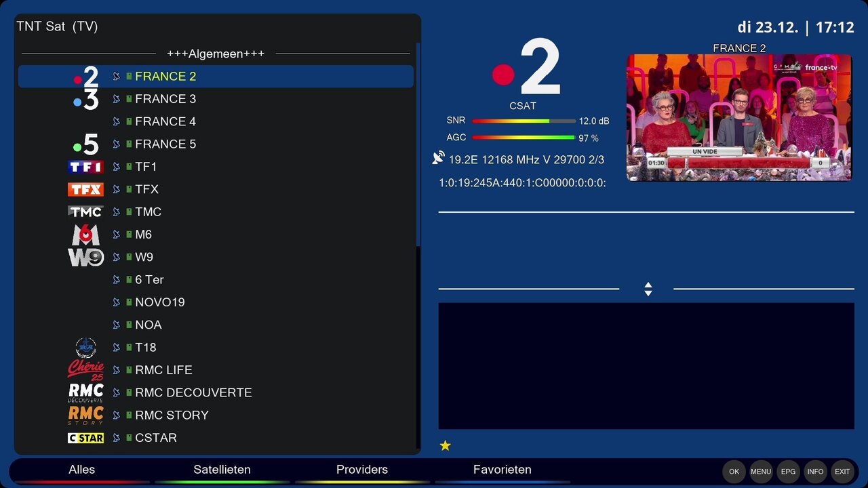
Task: Click satellite icon in the 6 Ter row
Action: (x=117, y=279)
